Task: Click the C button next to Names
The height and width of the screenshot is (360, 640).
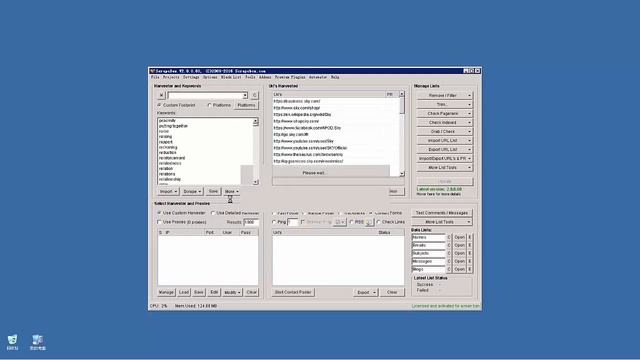Action: click(449, 237)
